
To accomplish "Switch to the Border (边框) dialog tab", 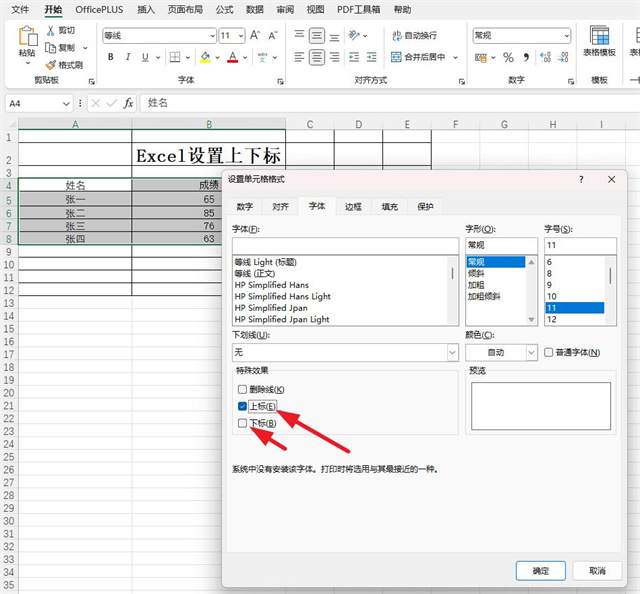I will click(x=353, y=207).
